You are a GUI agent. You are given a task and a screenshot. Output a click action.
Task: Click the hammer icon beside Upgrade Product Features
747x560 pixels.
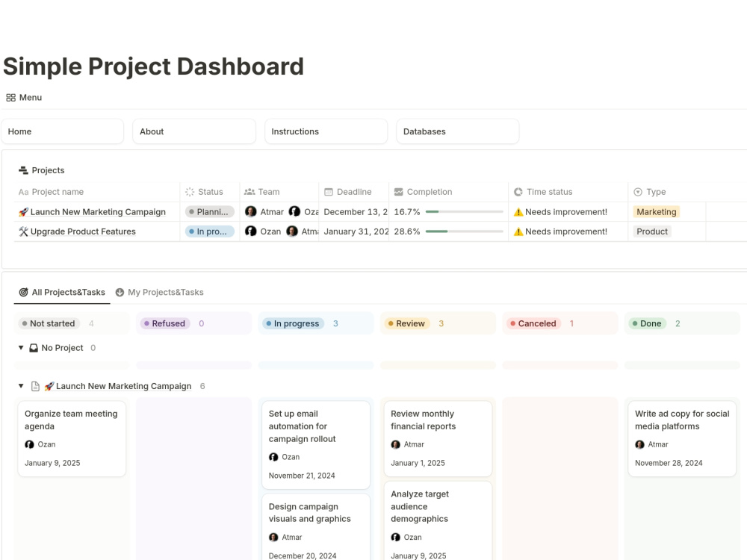[x=22, y=231]
